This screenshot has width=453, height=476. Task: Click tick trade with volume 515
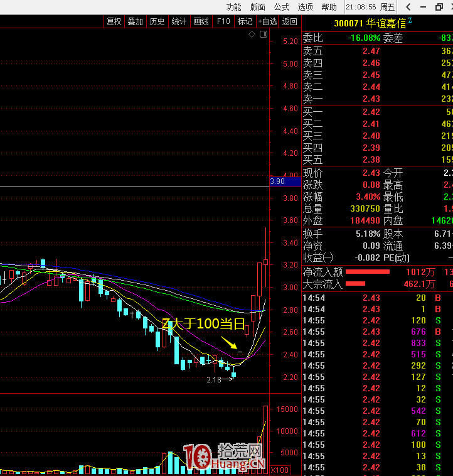pos(418,354)
